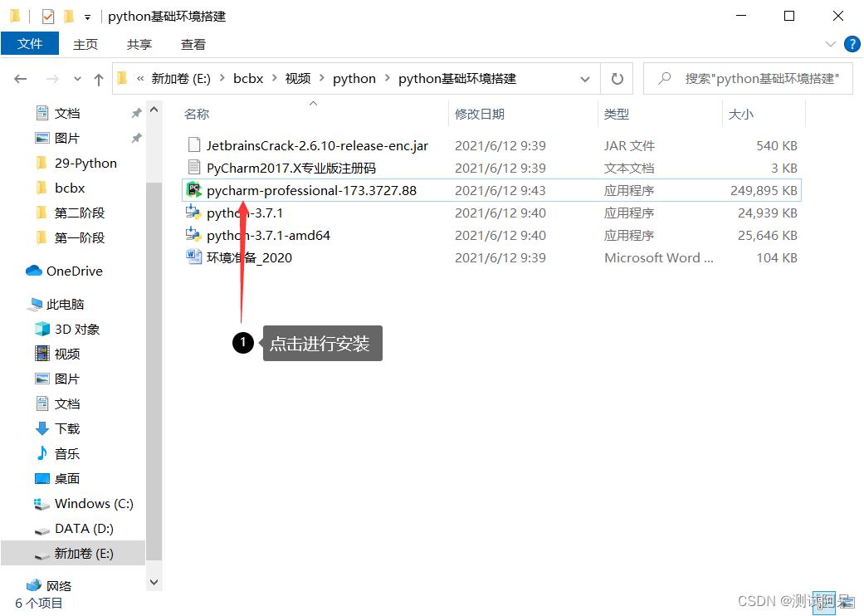
Task: Open the 29-Python quick access folder
Action: [76, 163]
